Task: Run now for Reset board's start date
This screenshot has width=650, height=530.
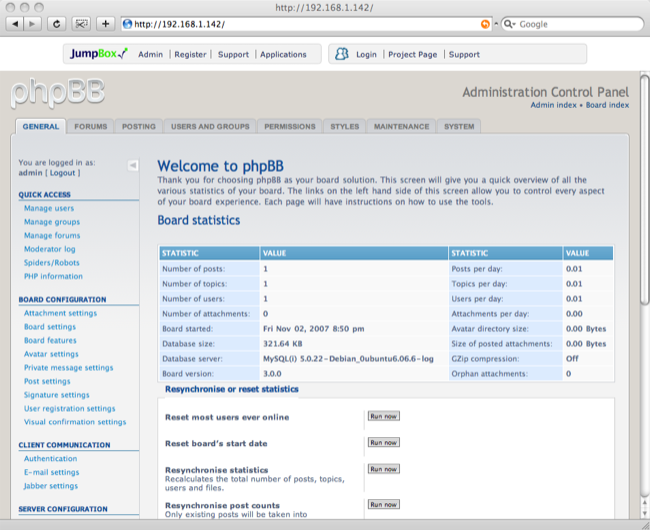Action: (384, 443)
